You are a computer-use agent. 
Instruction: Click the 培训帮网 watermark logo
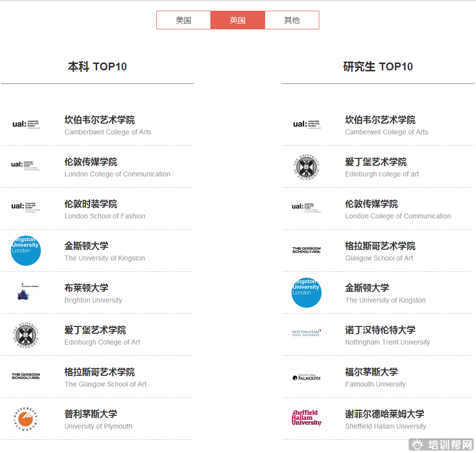441,445
